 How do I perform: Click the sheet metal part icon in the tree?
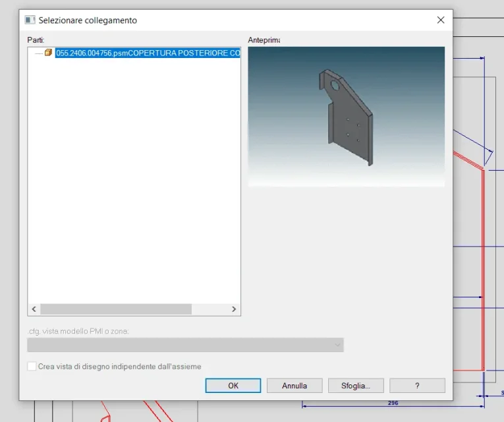point(48,53)
